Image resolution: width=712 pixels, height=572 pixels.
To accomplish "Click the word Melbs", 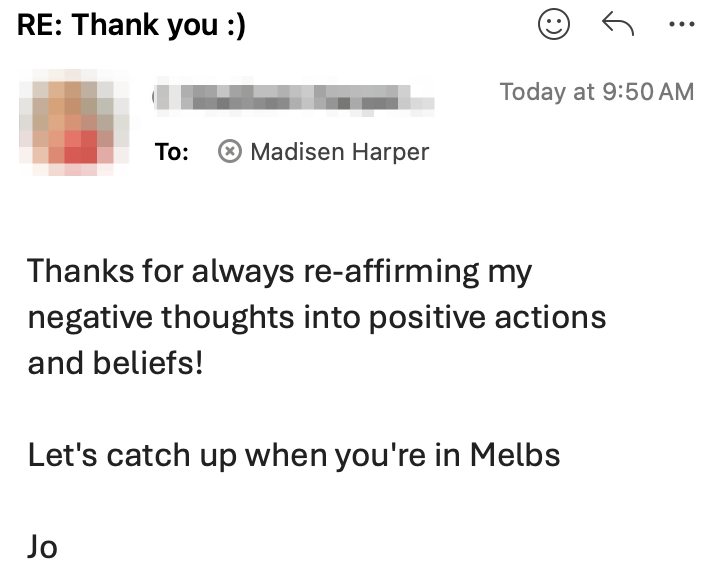I will click(x=515, y=454).
